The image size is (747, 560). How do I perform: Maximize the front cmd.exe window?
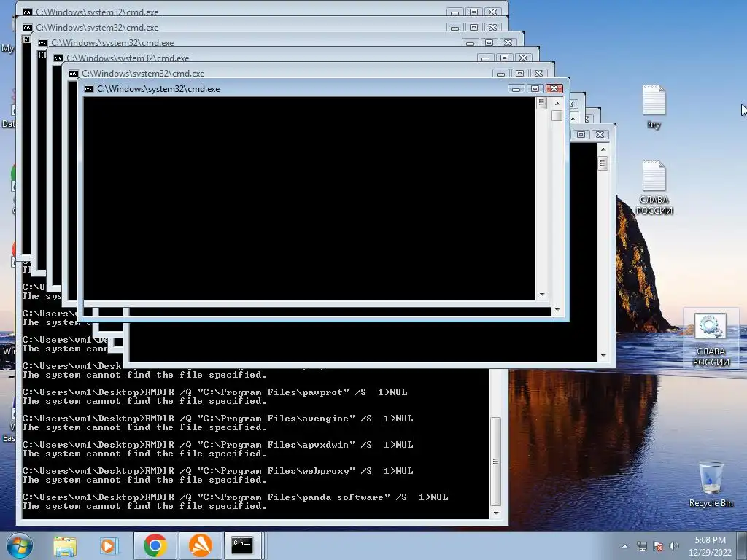pos(535,89)
